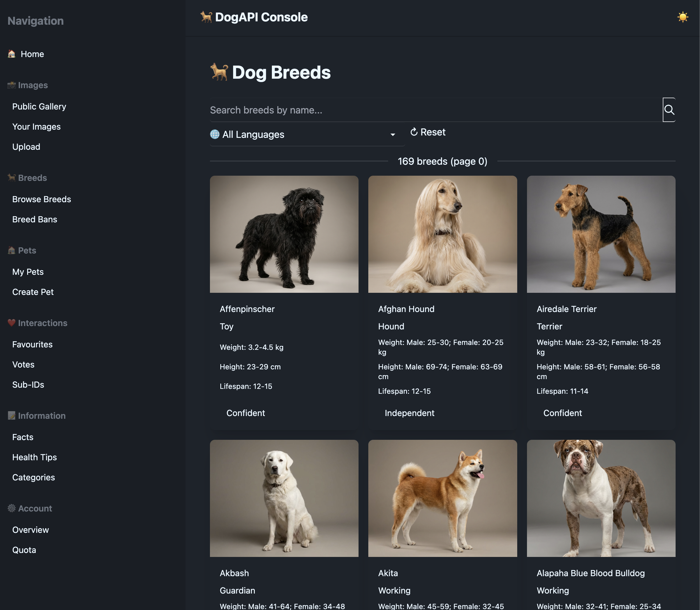Click the dog icon beside DogAPI Console
The height and width of the screenshot is (610, 700).
(x=206, y=17)
